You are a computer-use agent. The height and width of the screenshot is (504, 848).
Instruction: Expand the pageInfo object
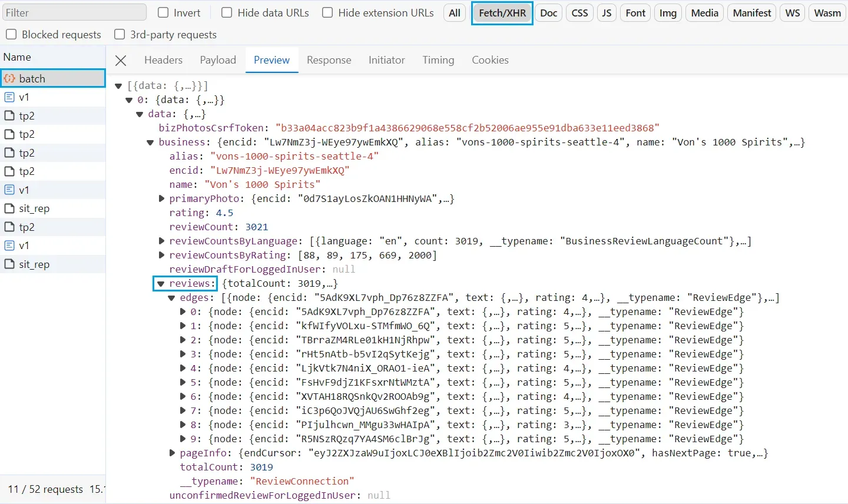click(x=172, y=453)
